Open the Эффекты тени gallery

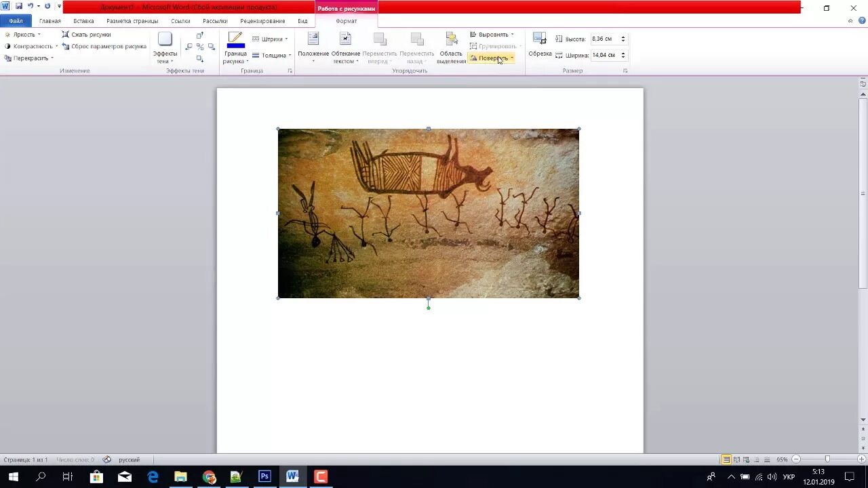coord(165,47)
